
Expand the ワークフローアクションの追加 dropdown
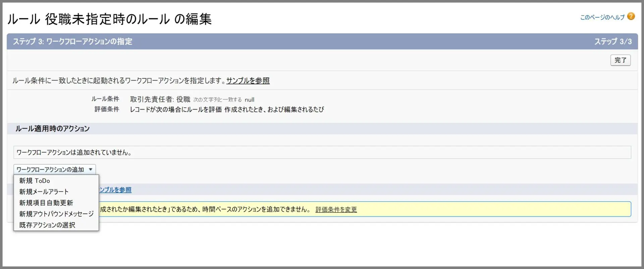[50, 170]
